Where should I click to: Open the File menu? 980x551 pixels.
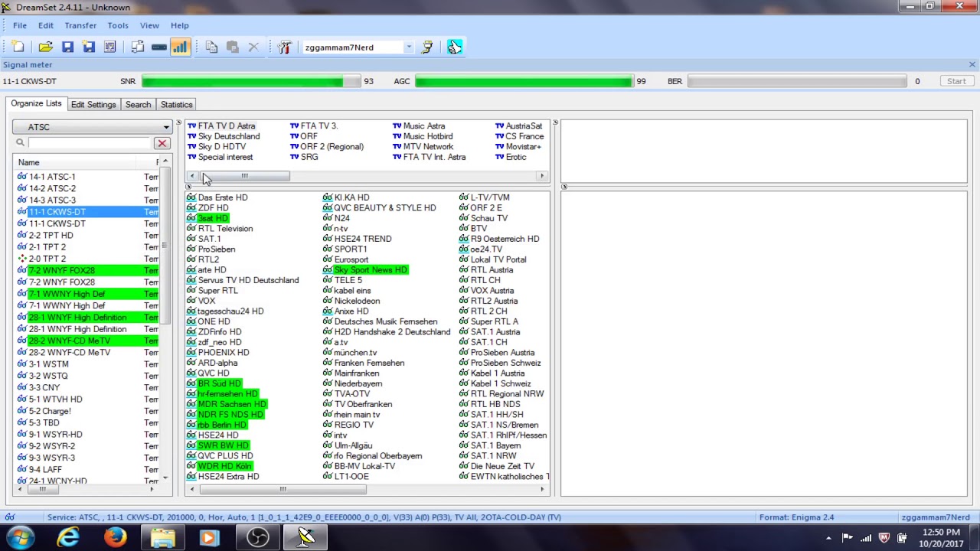point(20,25)
